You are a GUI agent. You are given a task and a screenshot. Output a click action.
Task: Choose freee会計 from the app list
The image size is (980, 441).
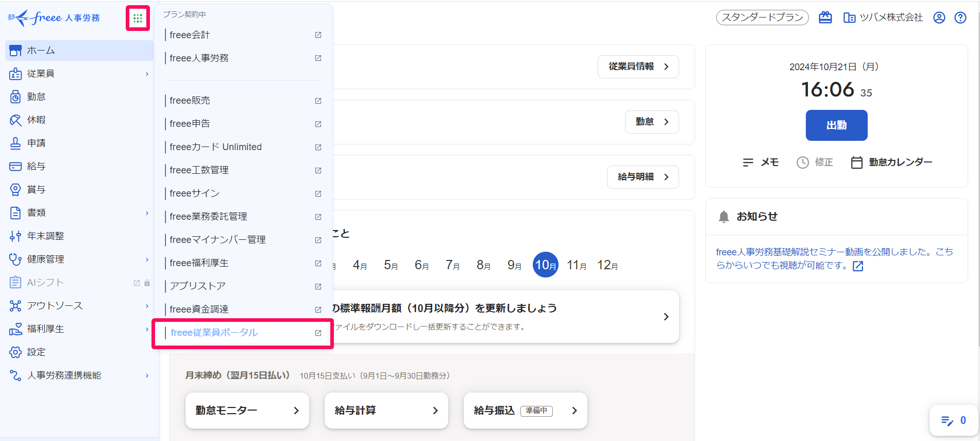pos(243,35)
